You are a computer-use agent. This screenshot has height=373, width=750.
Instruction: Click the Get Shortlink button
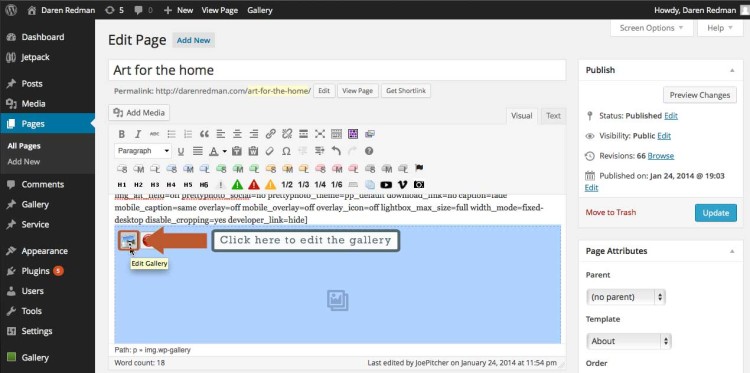coord(406,91)
